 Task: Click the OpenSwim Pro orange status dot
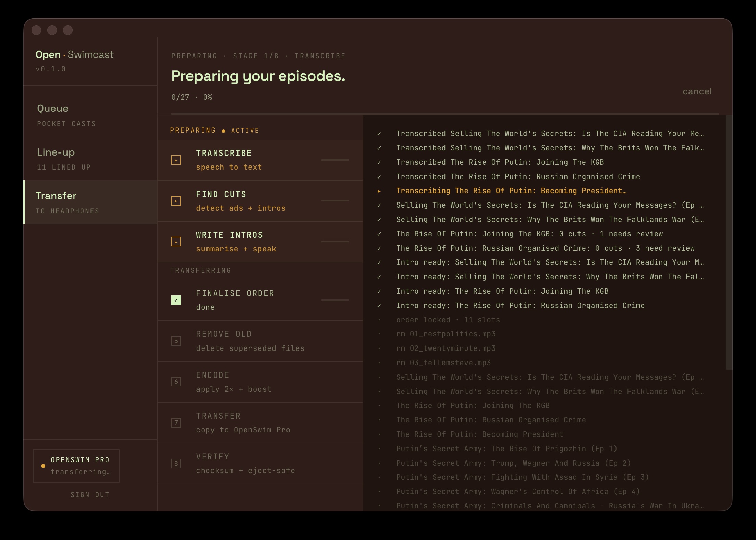[43, 466]
